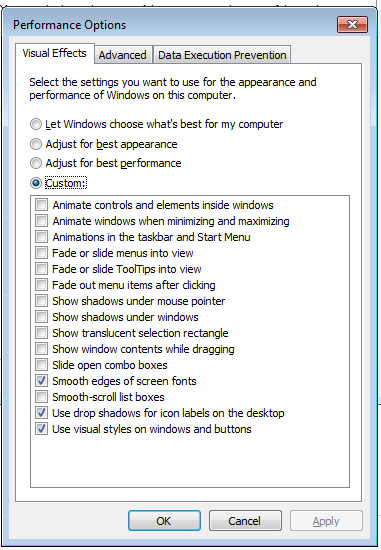Click the Cancel button

(245, 521)
